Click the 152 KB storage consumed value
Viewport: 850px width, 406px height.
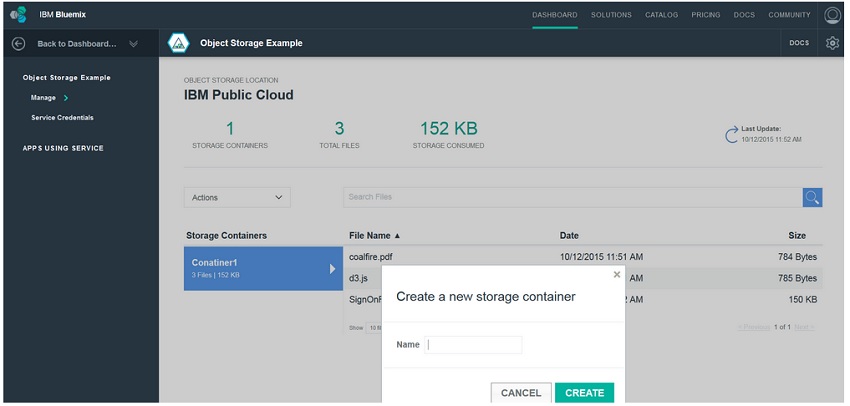tap(449, 128)
